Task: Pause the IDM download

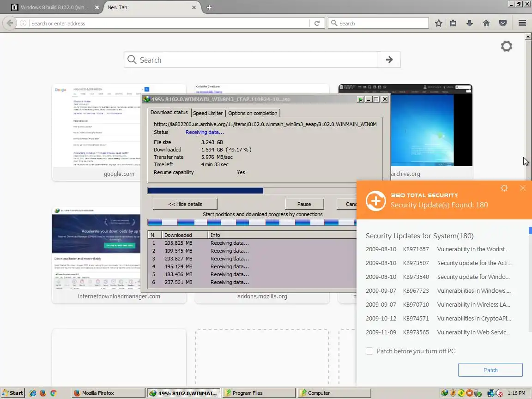Action: (x=304, y=204)
